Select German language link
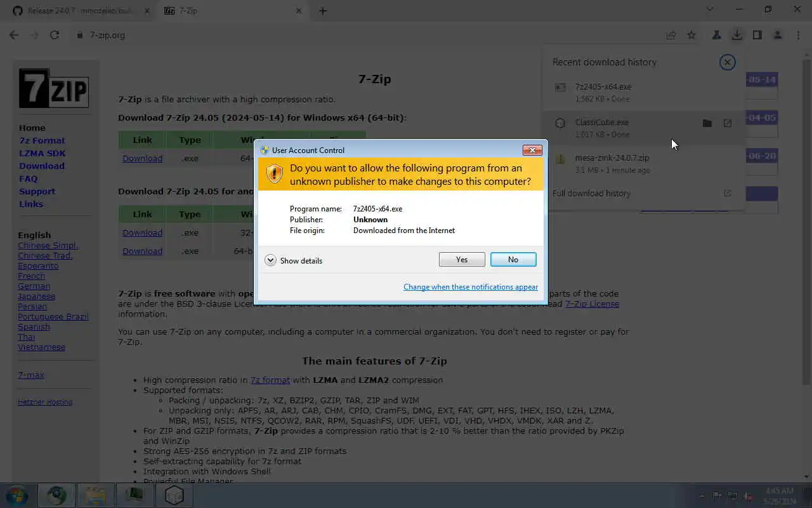The image size is (812, 508). pos(34,286)
